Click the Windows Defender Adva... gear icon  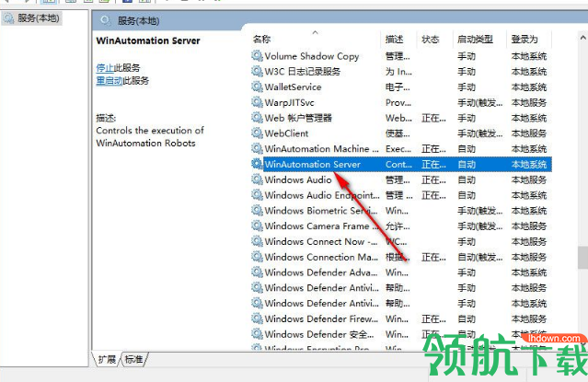pyautogui.click(x=257, y=272)
